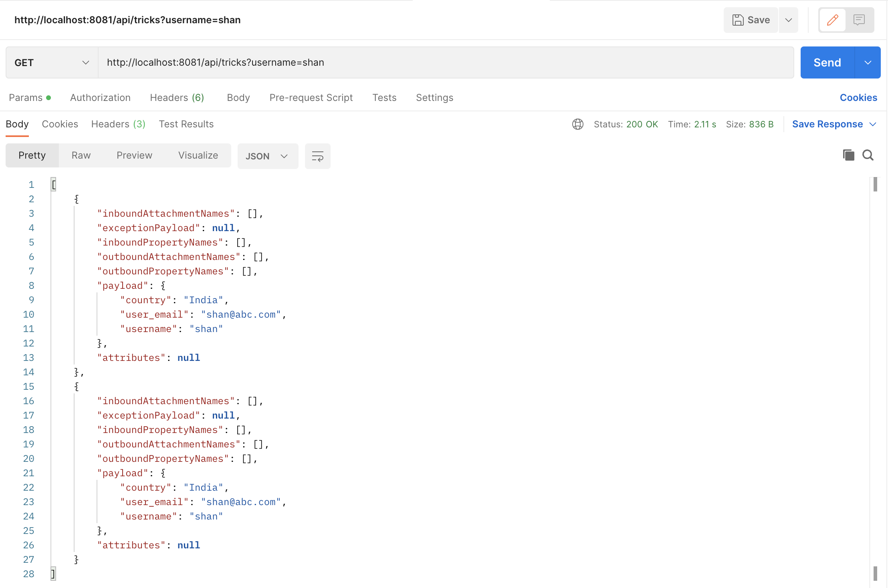Switch to the Test Results tab
Image resolution: width=888 pixels, height=588 pixels.
click(186, 124)
